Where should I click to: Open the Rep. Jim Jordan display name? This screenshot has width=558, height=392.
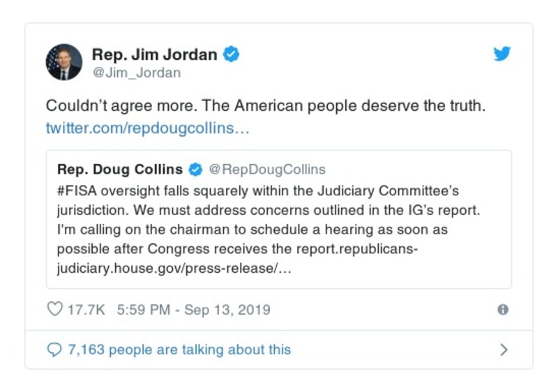pos(154,54)
